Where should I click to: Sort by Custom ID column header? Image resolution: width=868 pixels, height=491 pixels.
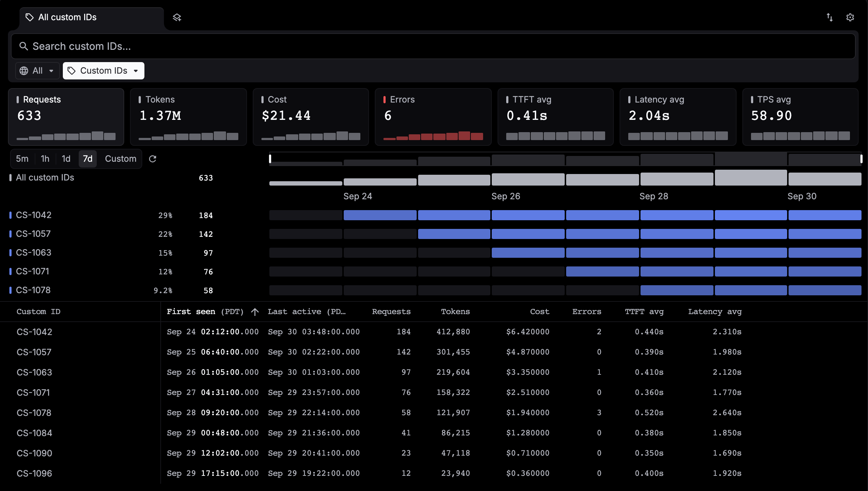coord(39,312)
